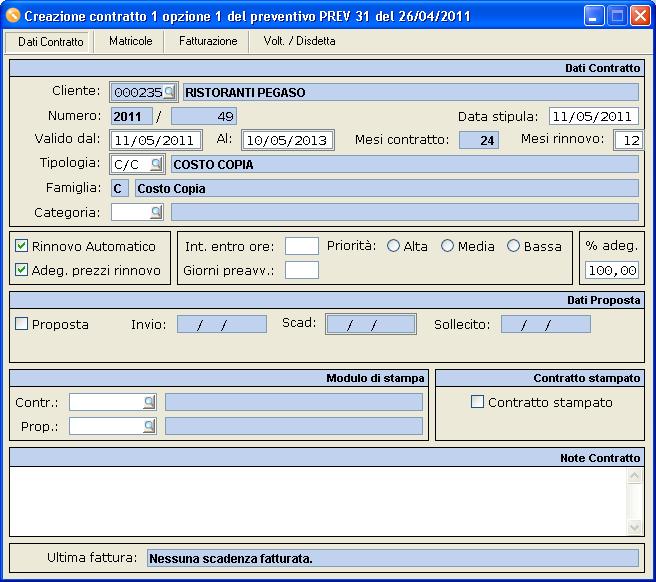Click the contract year 2011 value
Image resolution: width=656 pixels, height=582 pixels.
click(131, 116)
